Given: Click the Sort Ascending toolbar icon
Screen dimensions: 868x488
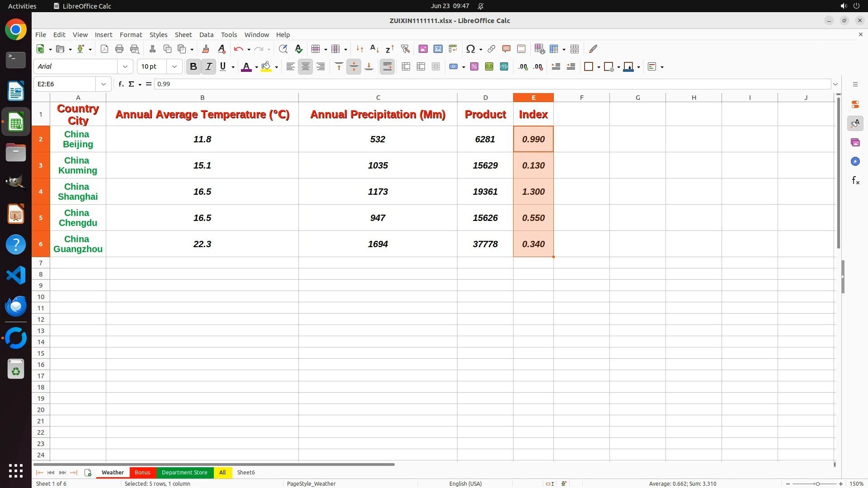Looking at the screenshot, I should [374, 49].
